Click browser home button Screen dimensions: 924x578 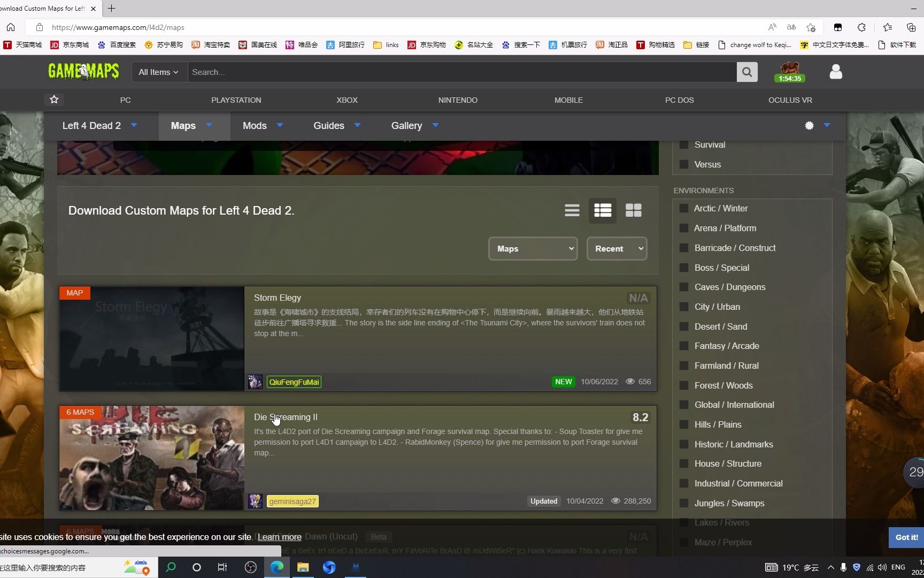(x=11, y=27)
